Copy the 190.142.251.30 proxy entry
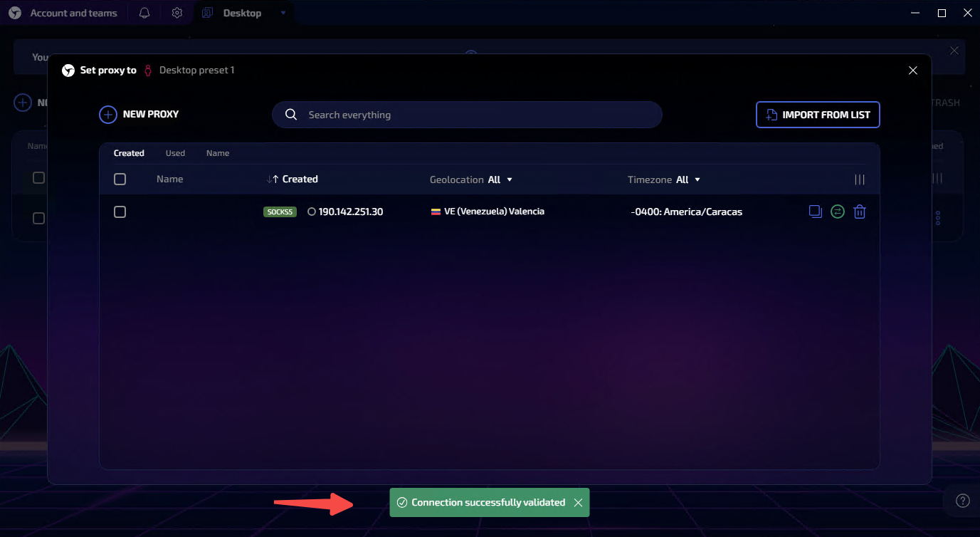This screenshot has height=537, width=980. (x=816, y=212)
